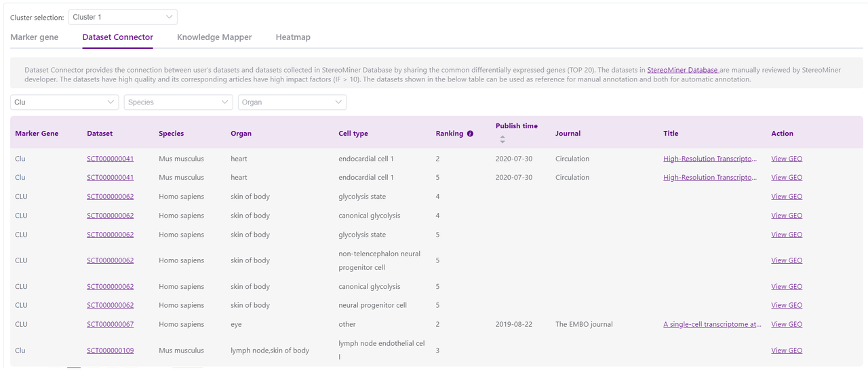
Task: Open dataset SCT000000067 link
Action: (110, 324)
